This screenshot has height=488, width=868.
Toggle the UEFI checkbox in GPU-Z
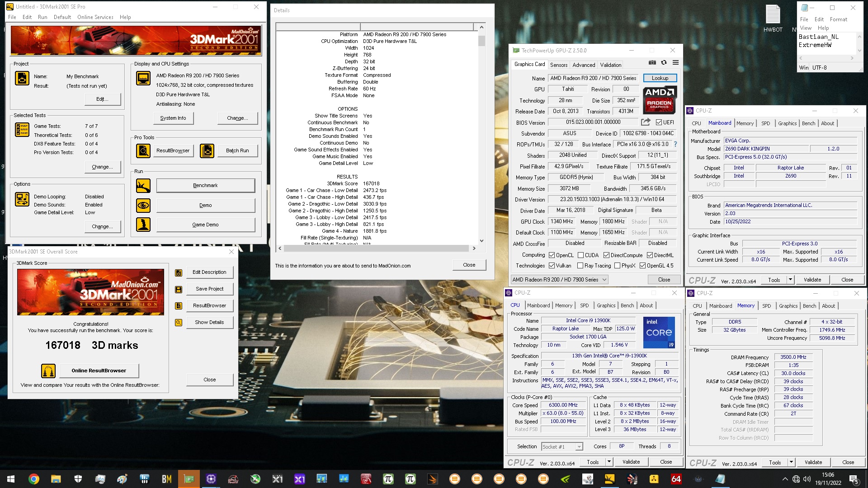(x=659, y=122)
